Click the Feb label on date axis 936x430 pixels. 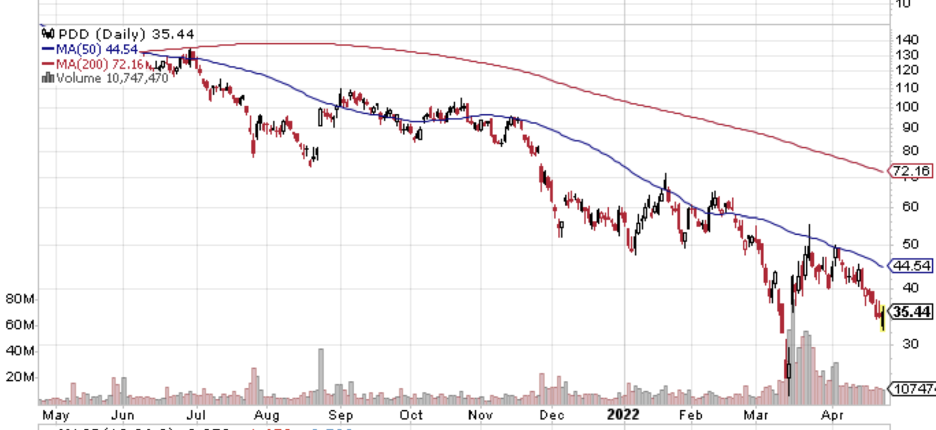coord(691,414)
